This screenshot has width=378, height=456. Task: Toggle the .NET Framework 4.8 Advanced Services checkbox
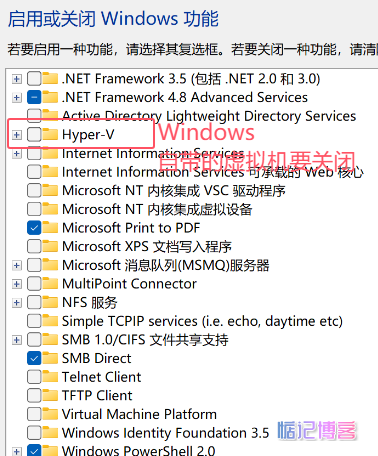pos(34,97)
